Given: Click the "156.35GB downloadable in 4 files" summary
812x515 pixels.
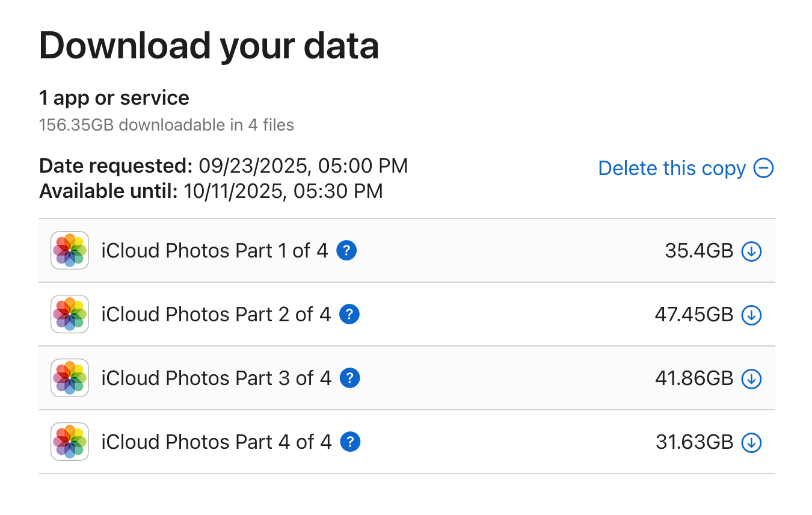Looking at the screenshot, I should coord(167,125).
